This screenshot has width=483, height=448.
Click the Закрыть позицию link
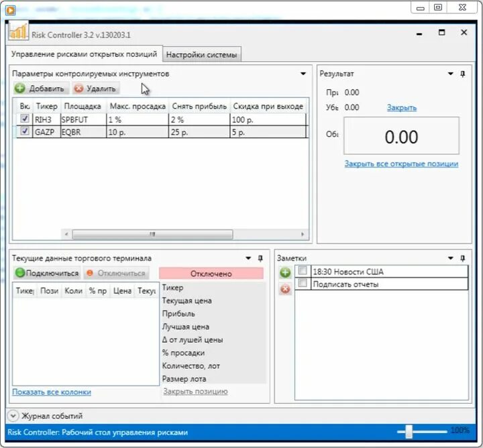coord(195,392)
